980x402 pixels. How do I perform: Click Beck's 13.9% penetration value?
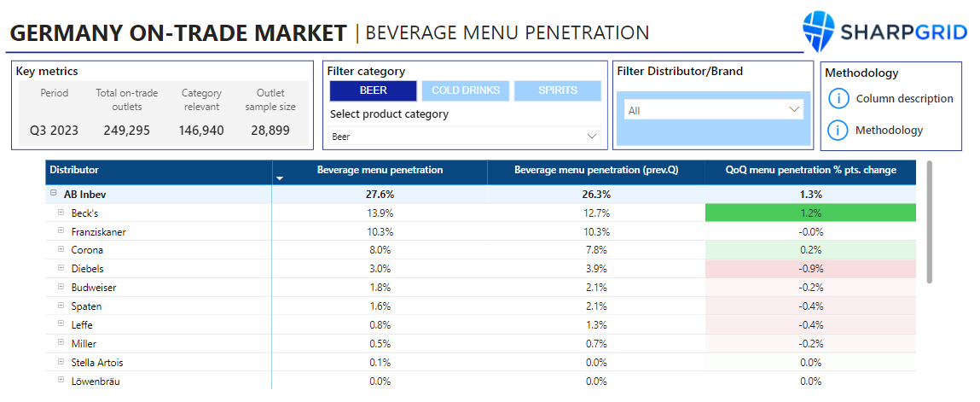[x=380, y=213]
